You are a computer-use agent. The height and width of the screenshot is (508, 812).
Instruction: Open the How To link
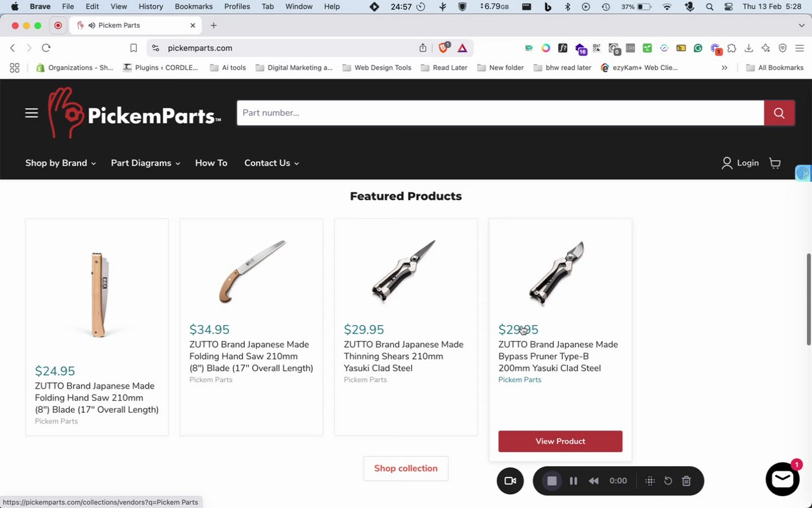pyautogui.click(x=211, y=163)
